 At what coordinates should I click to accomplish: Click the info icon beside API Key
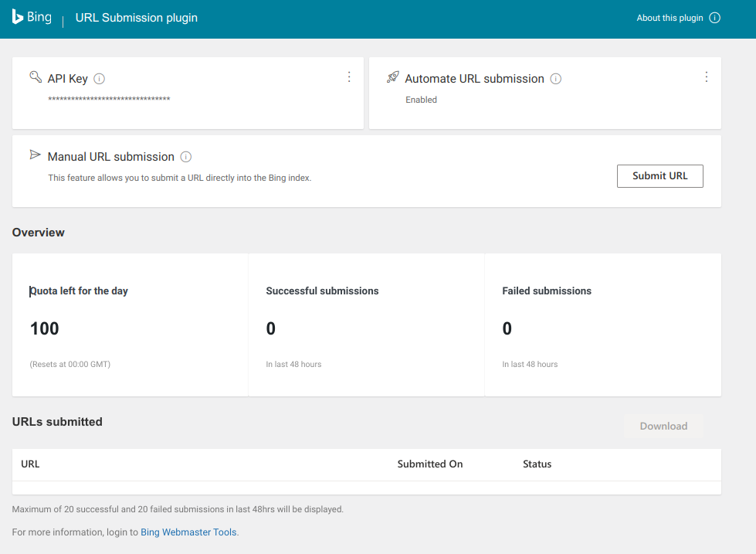coord(99,79)
